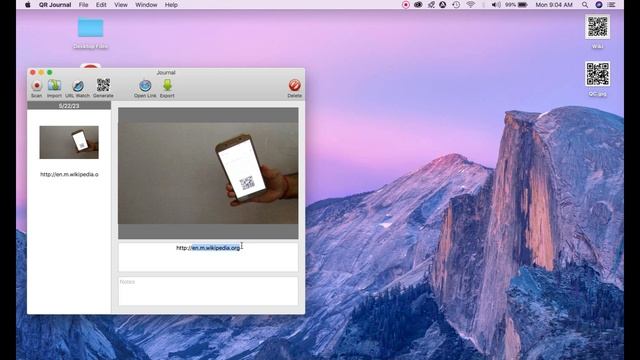This screenshot has width=640, height=360.
Task: Select the 'http://en.m.wikipedia.o' list entry
Action: (69, 174)
